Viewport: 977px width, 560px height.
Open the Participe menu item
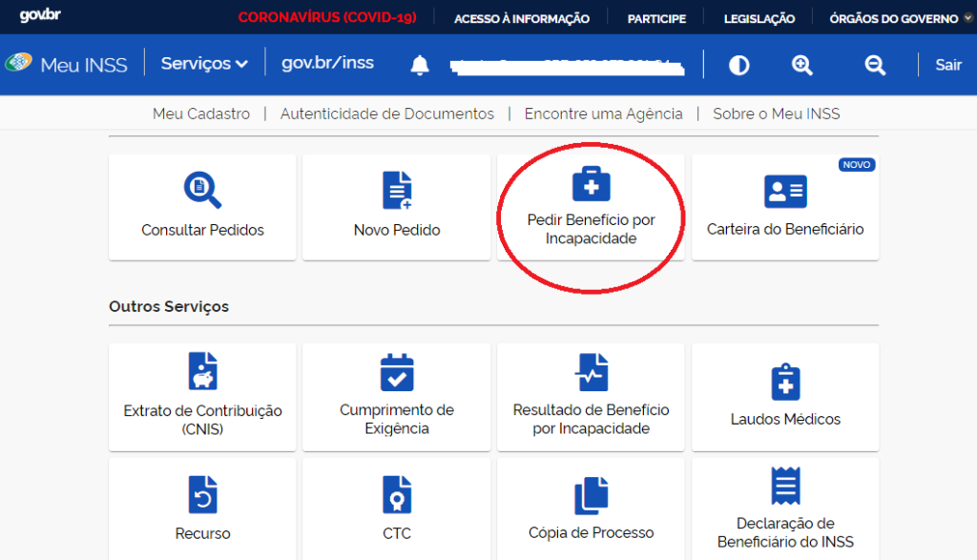pyautogui.click(x=656, y=19)
